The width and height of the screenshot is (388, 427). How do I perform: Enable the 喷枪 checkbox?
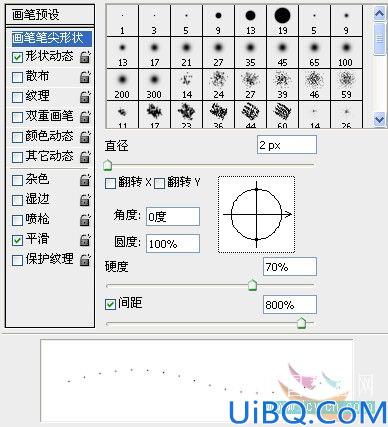tap(17, 220)
